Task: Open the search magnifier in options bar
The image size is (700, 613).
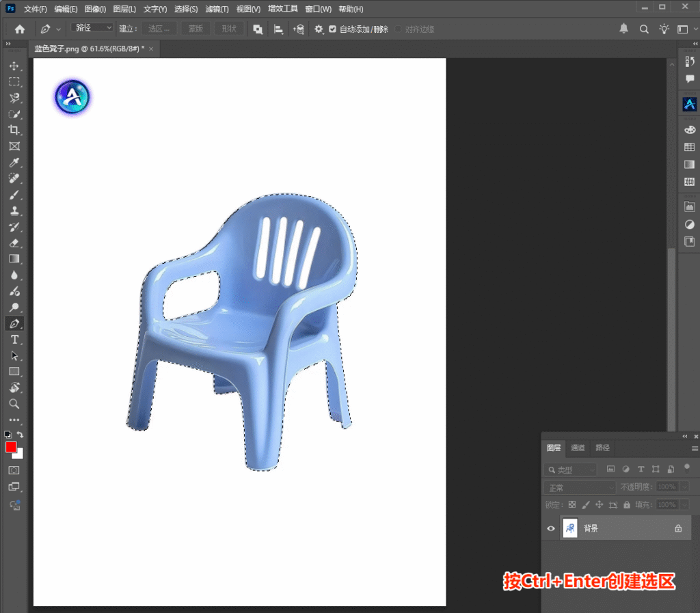Action: pyautogui.click(x=644, y=29)
